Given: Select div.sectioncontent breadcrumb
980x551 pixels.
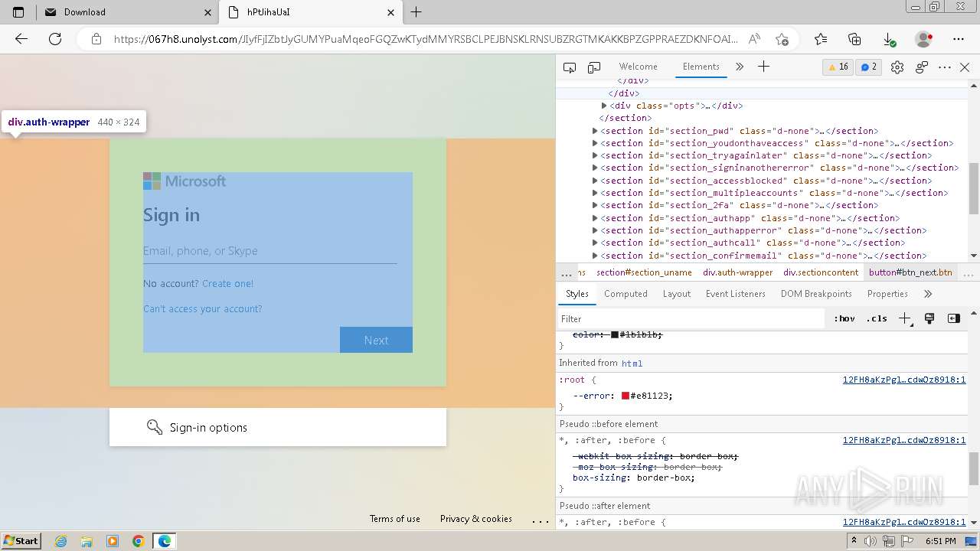Looking at the screenshot, I should [821, 272].
